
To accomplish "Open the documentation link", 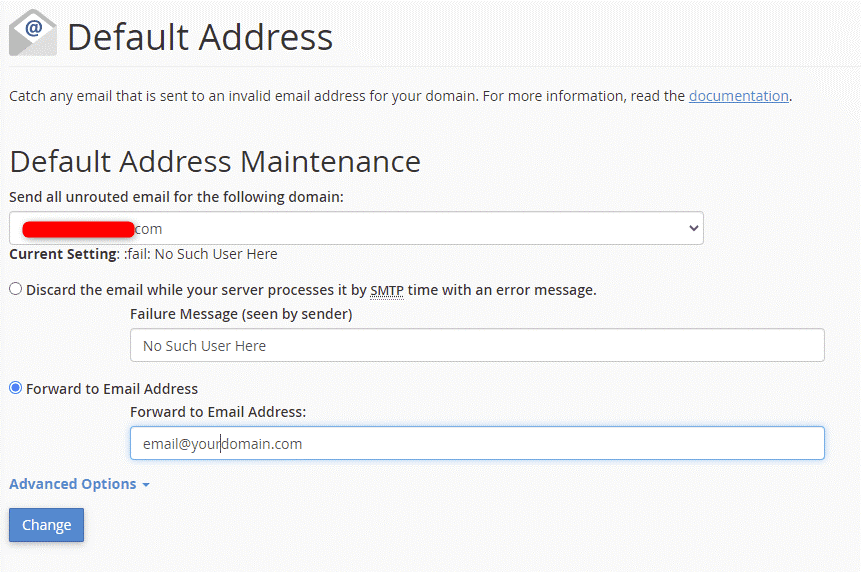I will tap(738, 96).
